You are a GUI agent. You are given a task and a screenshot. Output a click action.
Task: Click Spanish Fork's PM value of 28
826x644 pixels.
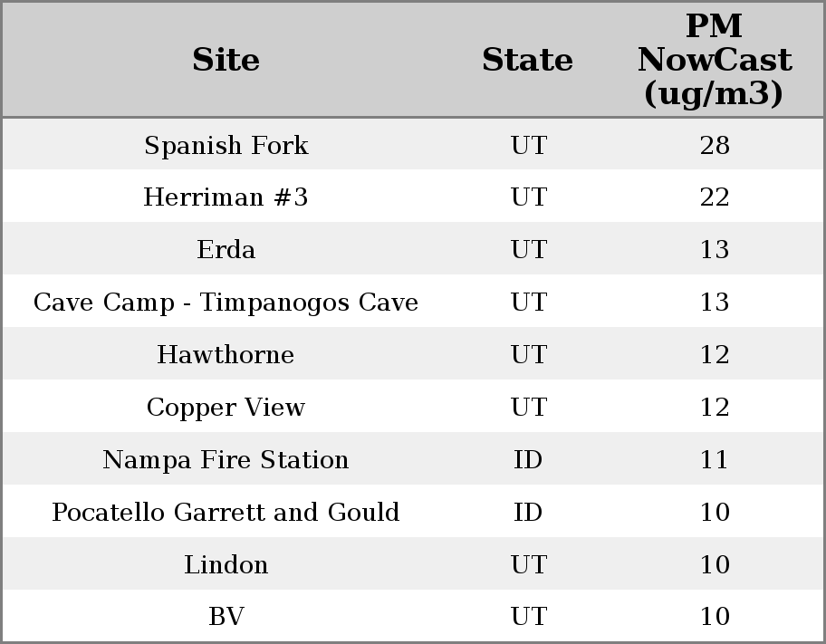(714, 145)
